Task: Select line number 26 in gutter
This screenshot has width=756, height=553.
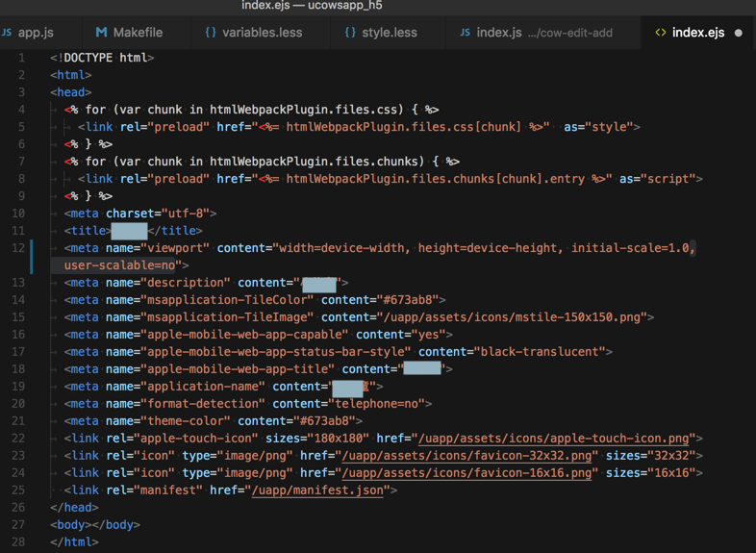Action: [x=19, y=508]
